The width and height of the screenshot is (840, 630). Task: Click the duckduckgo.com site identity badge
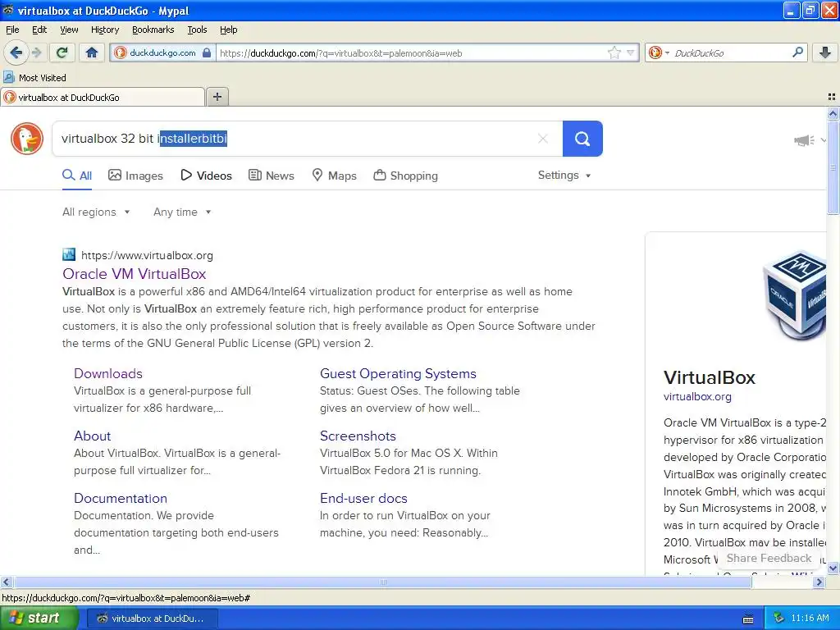click(x=163, y=52)
